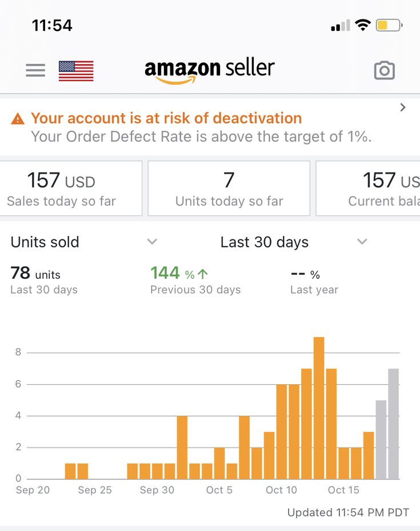
Task: Open the Units today so far card
Action: (x=229, y=188)
